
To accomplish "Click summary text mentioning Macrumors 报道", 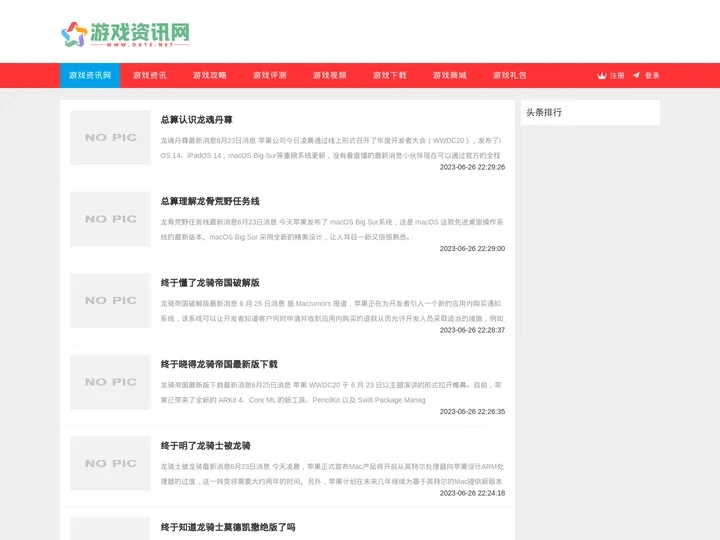I will point(332,311).
